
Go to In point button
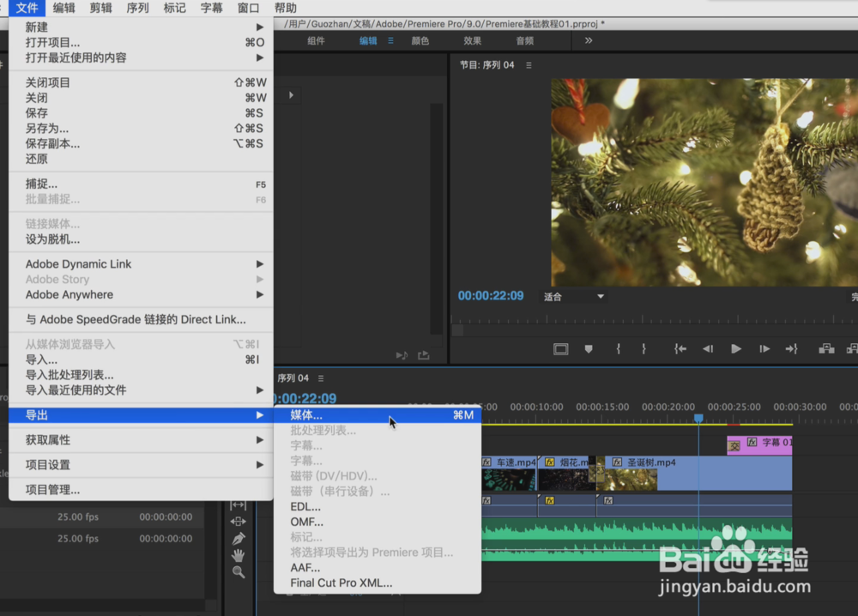point(680,349)
